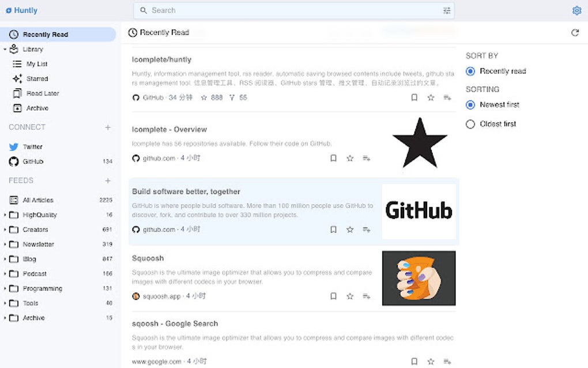Mark Squoosh article as read later
Viewport: 588px width, 368px height.
coord(333,296)
